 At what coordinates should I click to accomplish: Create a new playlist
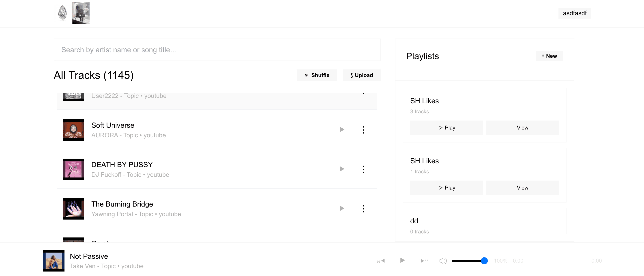[549, 56]
